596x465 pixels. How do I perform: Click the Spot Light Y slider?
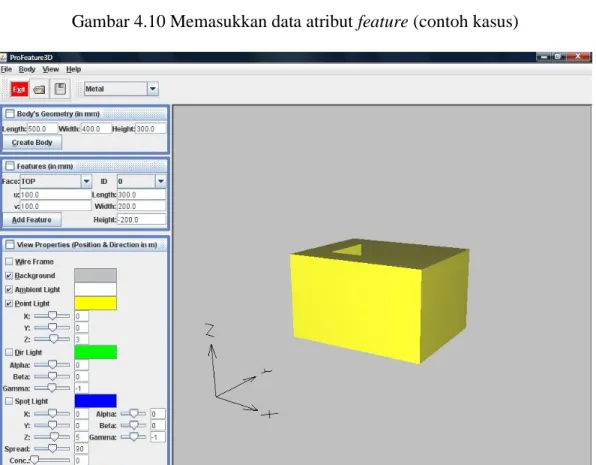click(52, 425)
